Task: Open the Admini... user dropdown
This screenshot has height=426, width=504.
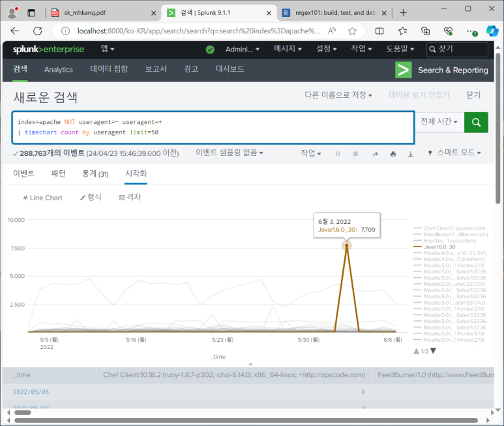Action: 243,50
